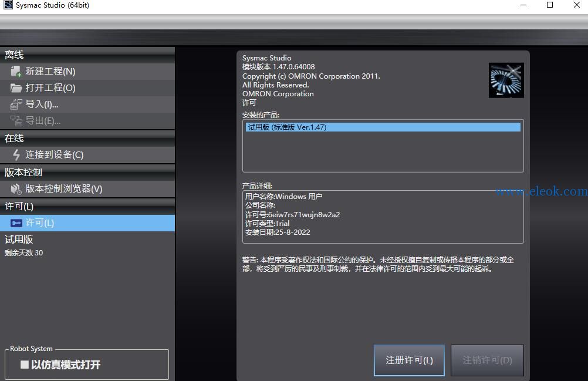The height and width of the screenshot is (381, 588).
Task: Choose 导出(E)... menu entry
Action: [x=87, y=121]
